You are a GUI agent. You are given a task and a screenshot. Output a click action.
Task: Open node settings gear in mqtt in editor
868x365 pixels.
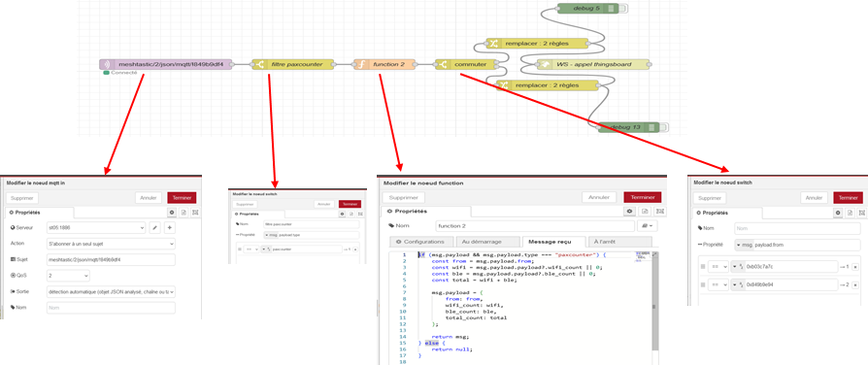coord(172,213)
